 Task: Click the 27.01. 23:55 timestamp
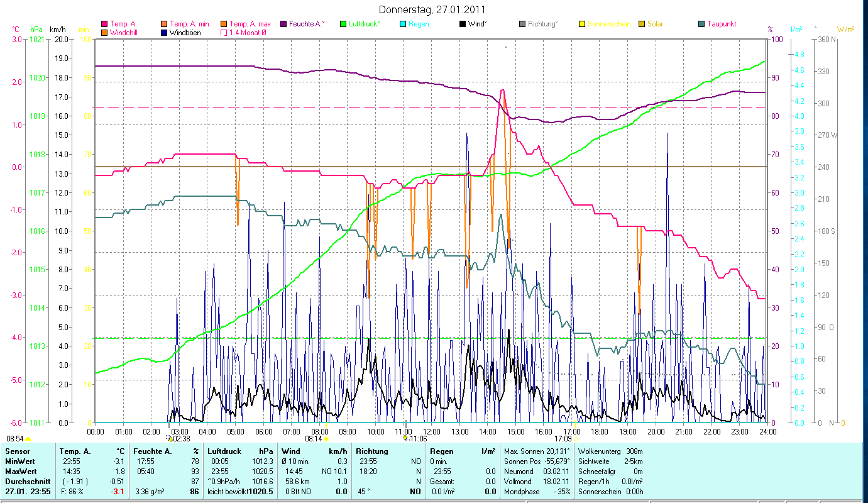point(28,491)
